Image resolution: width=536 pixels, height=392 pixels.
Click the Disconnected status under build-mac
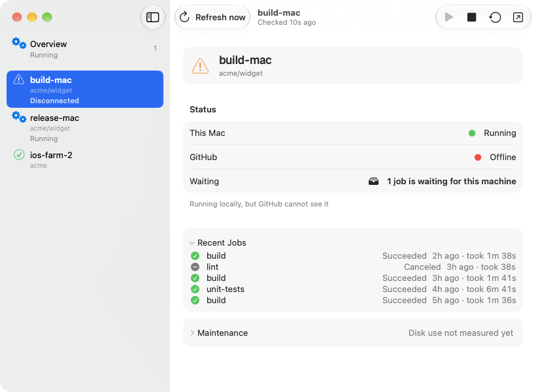(x=54, y=101)
